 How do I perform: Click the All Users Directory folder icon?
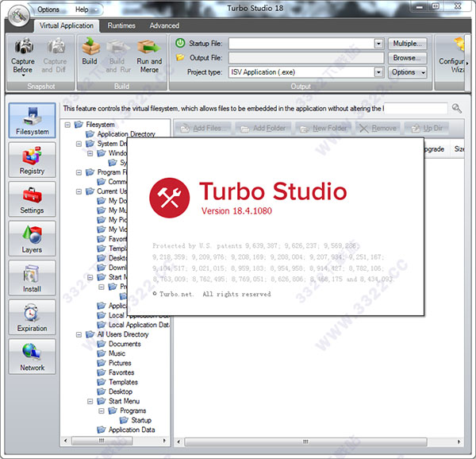coord(90,334)
